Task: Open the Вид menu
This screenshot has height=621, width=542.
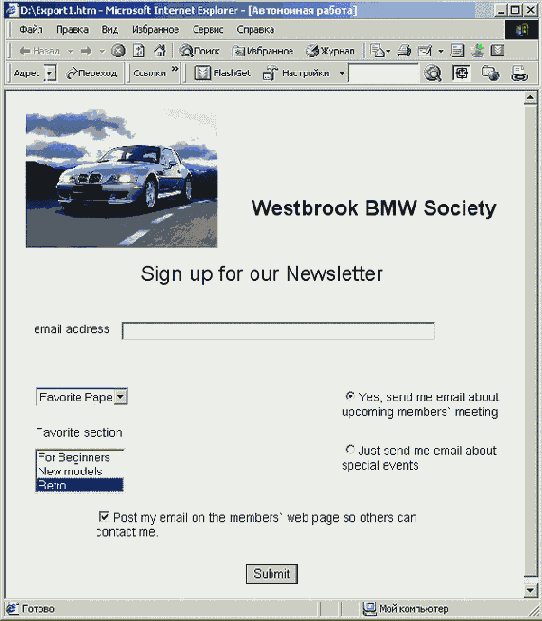Action: pos(110,30)
